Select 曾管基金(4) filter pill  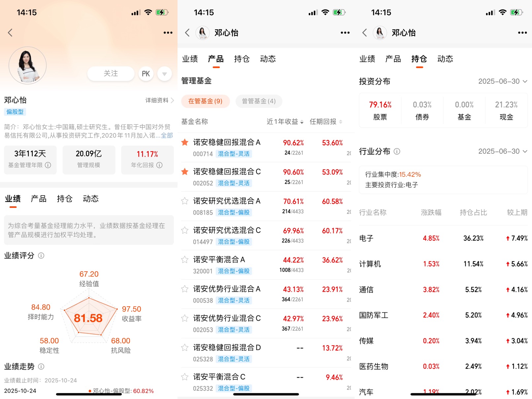(x=259, y=101)
